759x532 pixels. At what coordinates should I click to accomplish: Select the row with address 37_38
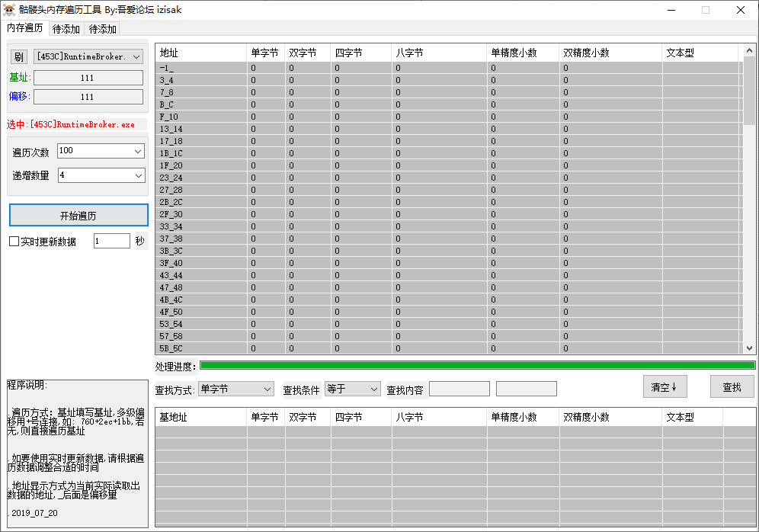[x=449, y=239]
